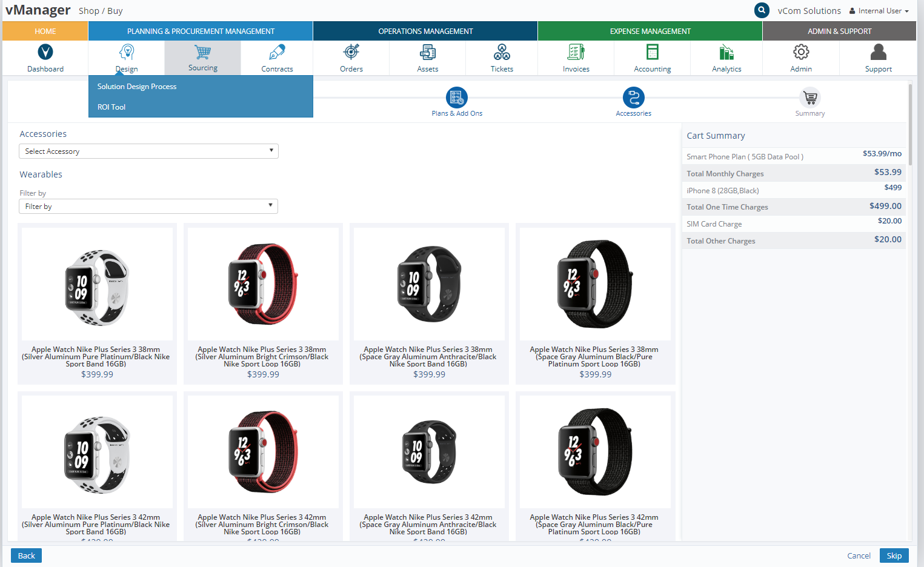The width and height of the screenshot is (924, 567).
Task: Click $399.99 price under 38mm Crimson watch
Action: coord(263,374)
